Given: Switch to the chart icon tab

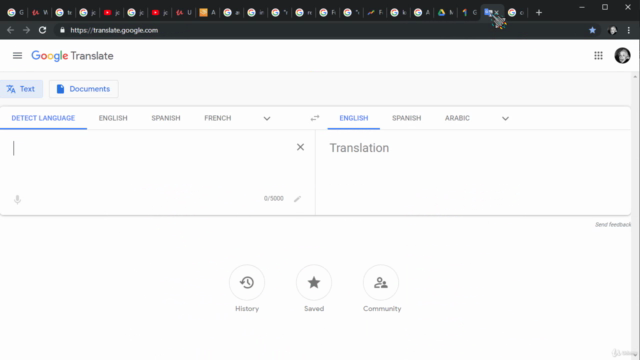Looking at the screenshot, I should 374,13.
